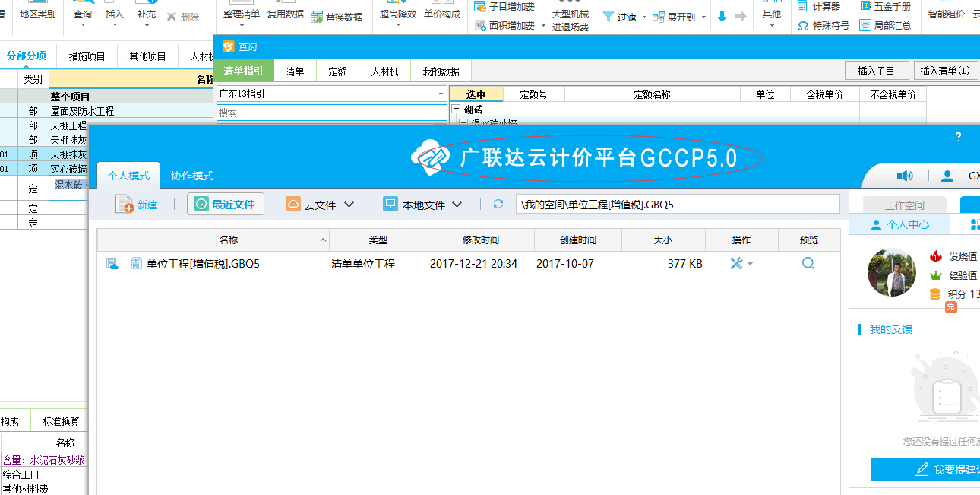Switch to 我的数据 tab in 查询 window
This screenshot has width=980, height=495.
pos(441,71)
